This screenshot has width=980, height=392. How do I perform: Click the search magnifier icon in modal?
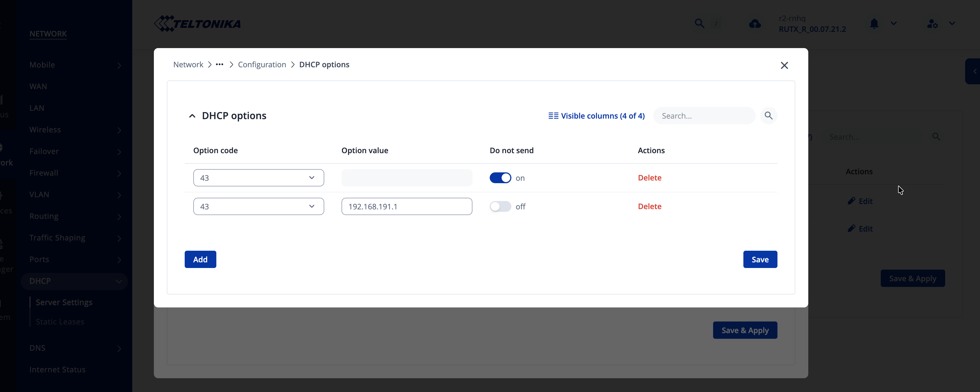tap(768, 116)
